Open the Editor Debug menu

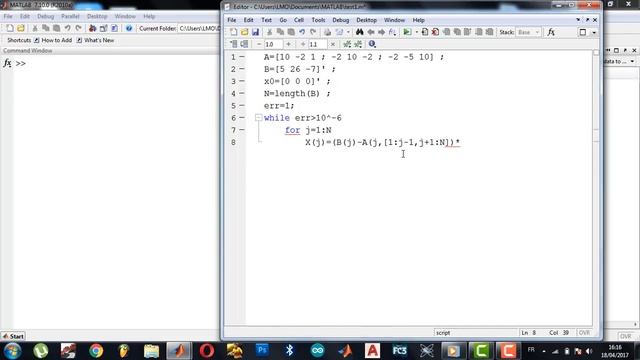point(341,20)
